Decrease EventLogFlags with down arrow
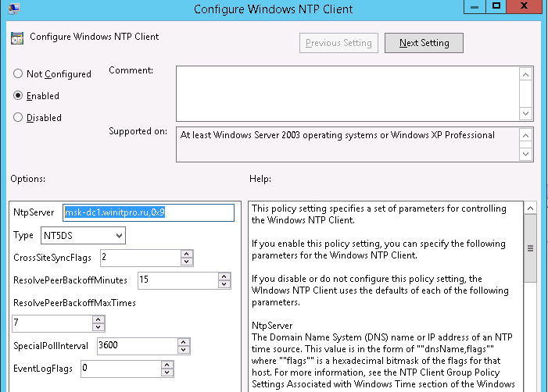 pos(167,372)
